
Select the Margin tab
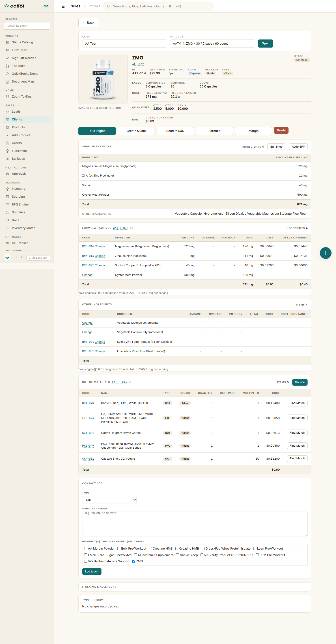pyautogui.click(x=253, y=131)
